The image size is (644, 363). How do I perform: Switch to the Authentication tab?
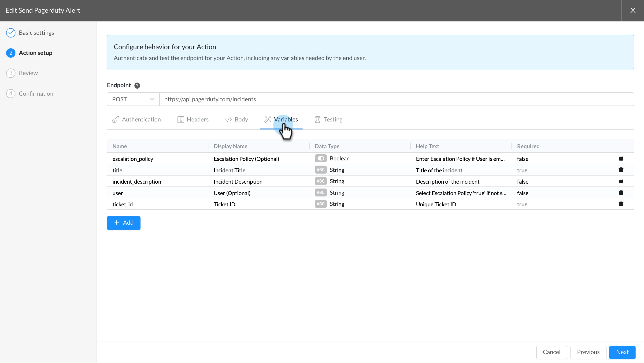tap(137, 120)
